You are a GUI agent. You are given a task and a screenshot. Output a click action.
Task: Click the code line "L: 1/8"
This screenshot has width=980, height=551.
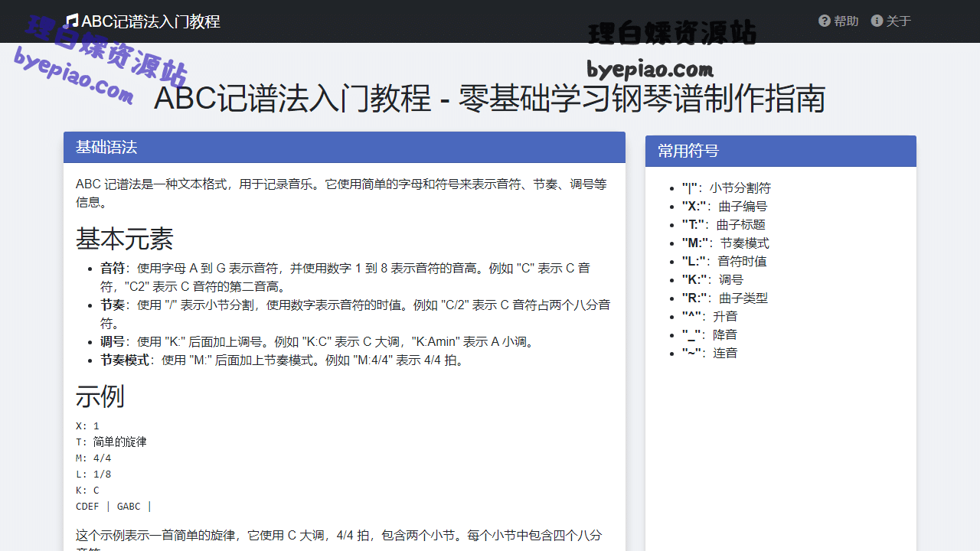point(93,474)
